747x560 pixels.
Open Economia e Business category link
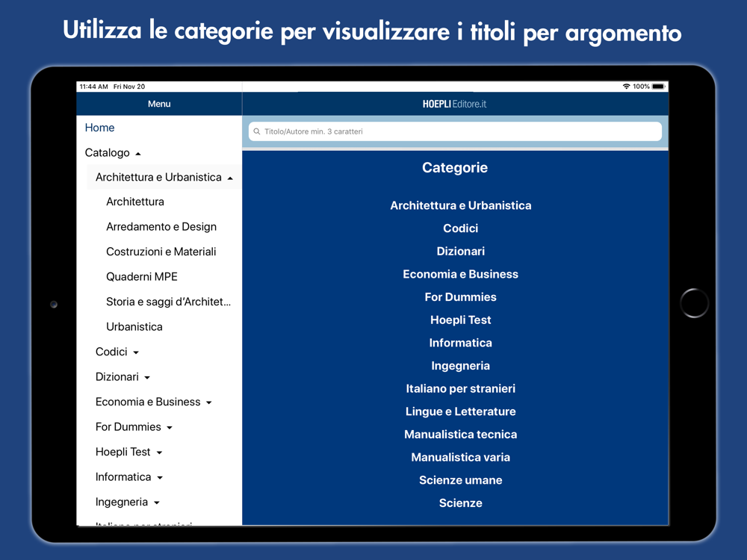pos(461,274)
